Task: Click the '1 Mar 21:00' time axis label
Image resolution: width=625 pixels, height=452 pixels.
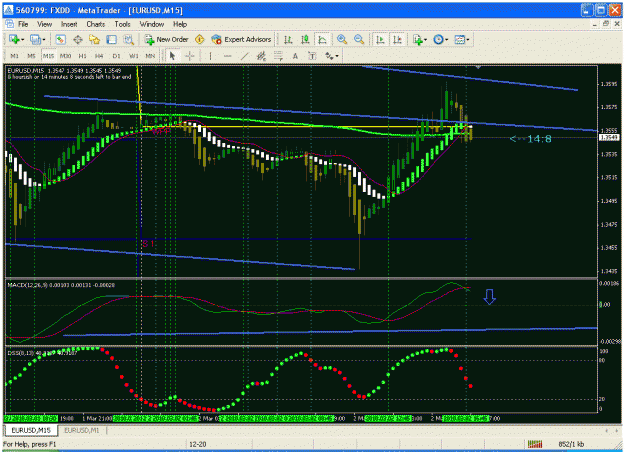Action: pos(97,419)
